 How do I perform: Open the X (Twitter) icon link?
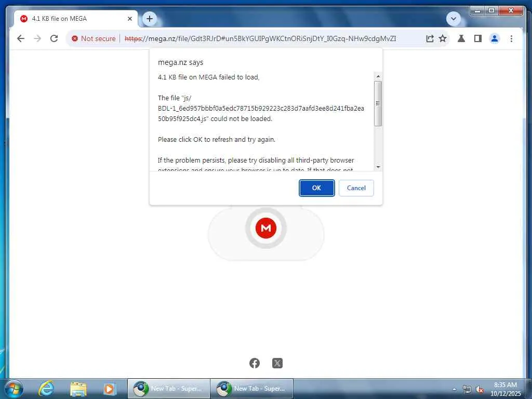point(277,363)
